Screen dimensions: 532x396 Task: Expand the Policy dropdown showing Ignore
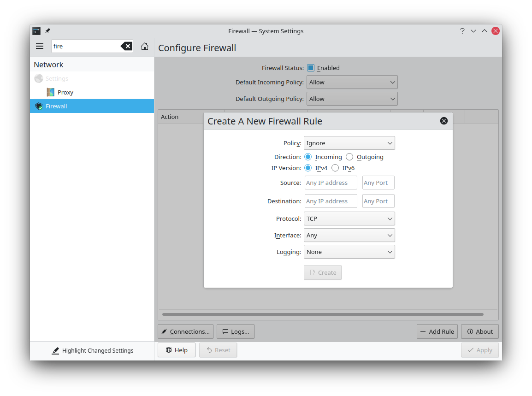point(349,143)
